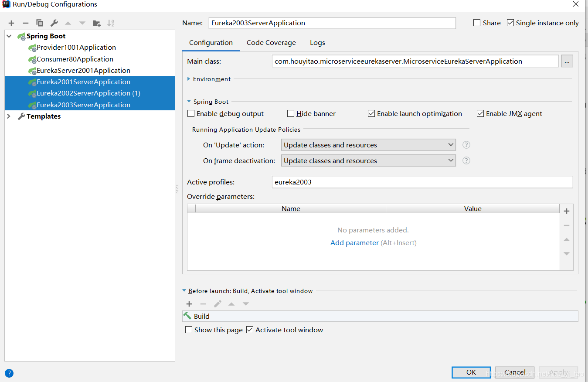Enable debug output checkbox

pos(191,114)
